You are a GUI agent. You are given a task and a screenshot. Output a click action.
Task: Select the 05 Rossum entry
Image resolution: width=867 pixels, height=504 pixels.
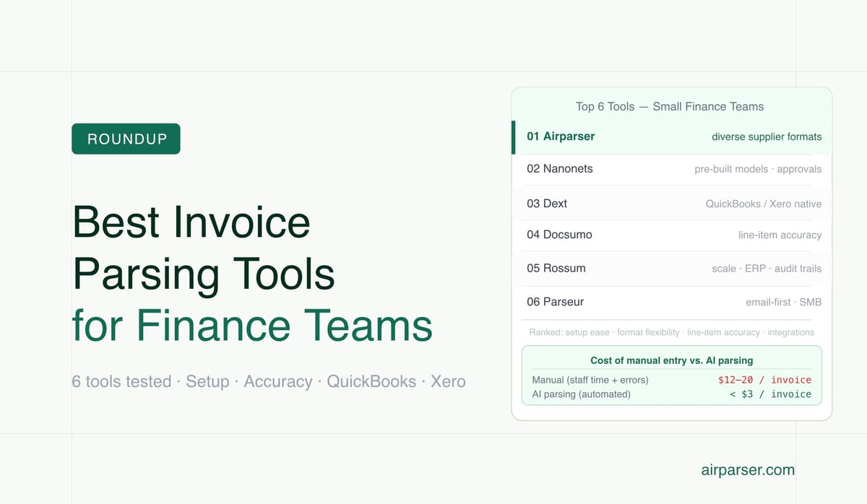pyautogui.click(x=672, y=268)
